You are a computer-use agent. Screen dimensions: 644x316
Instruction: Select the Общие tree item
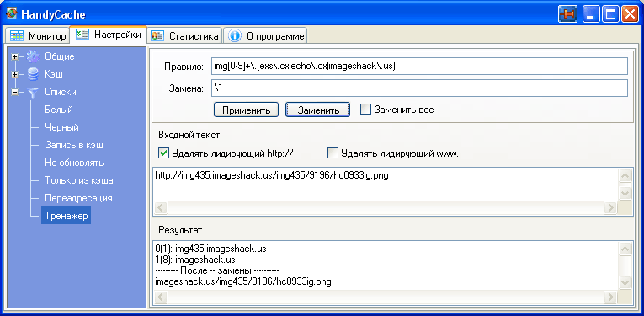(x=60, y=56)
